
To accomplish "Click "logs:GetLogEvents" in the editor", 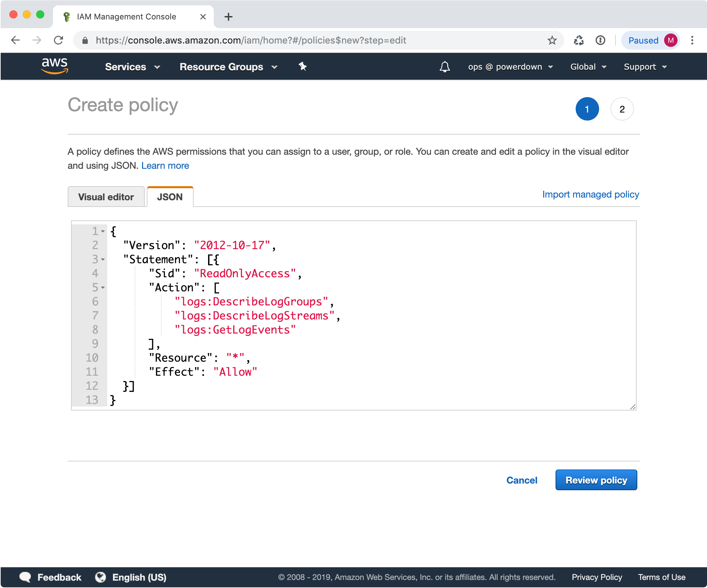I will pyautogui.click(x=235, y=330).
